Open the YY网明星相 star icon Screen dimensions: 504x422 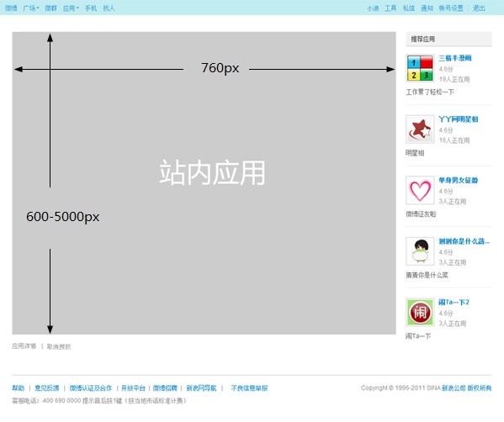point(420,129)
